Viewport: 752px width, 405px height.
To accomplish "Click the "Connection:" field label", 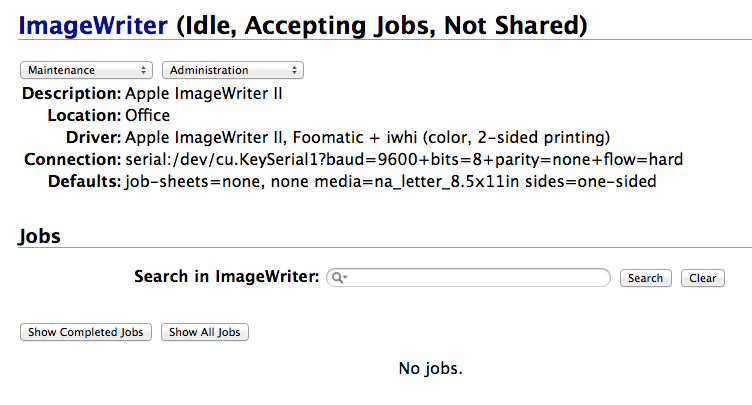I will click(71, 160).
